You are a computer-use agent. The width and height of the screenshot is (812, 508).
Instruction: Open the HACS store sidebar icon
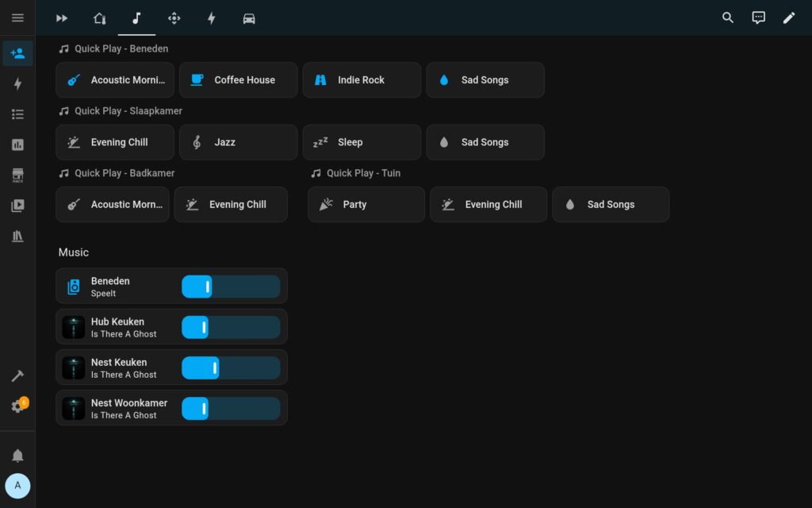(17, 175)
